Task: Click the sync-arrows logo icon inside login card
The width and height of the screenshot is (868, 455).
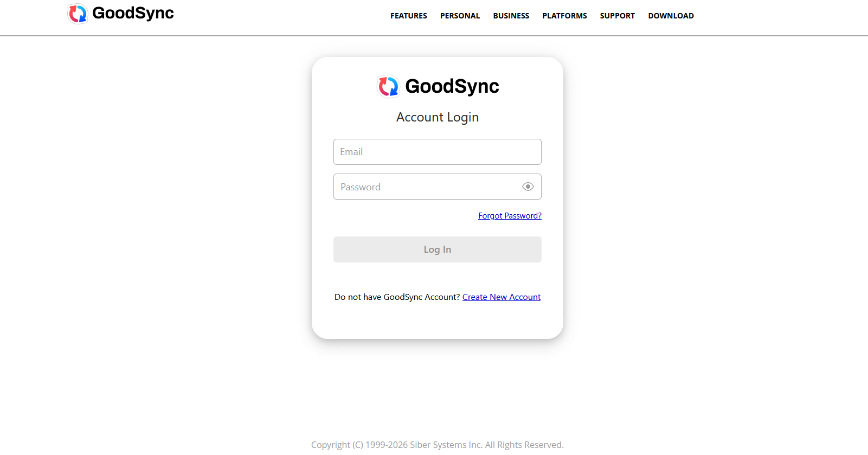Action: (388, 86)
